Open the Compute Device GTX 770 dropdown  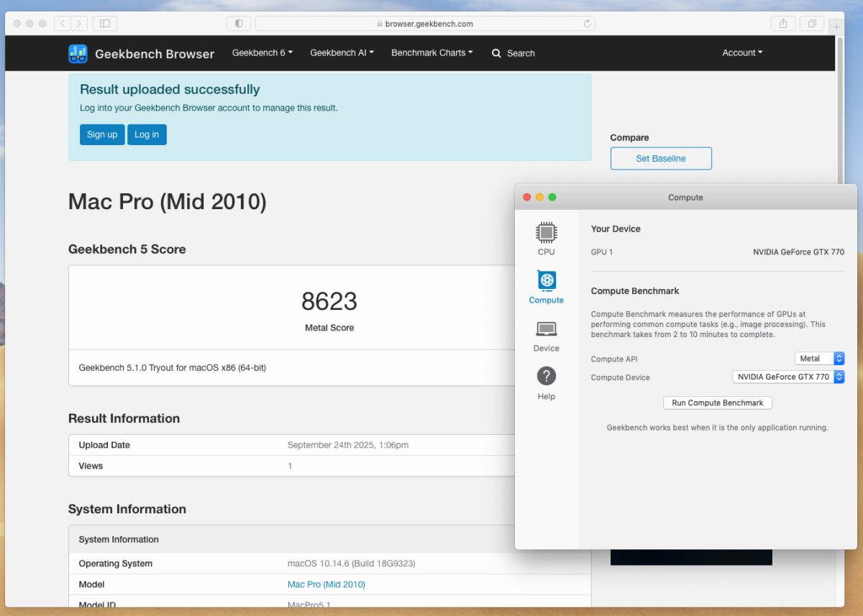[788, 377]
